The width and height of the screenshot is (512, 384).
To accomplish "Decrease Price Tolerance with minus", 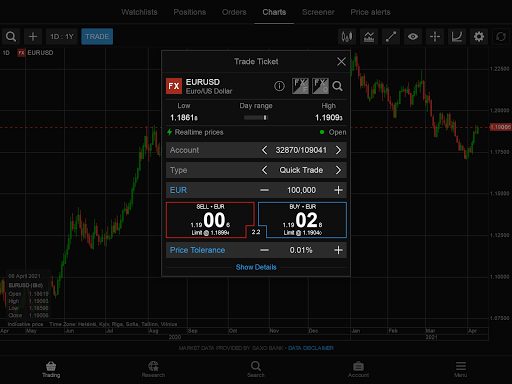I will click(x=264, y=250).
